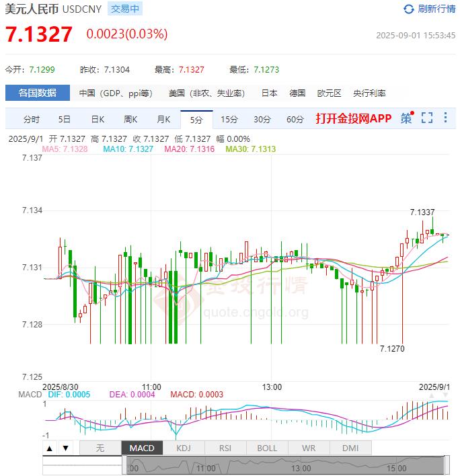The image size is (460, 476).
Task: Switch to the 60分 chart tab
Action: coord(295,120)
